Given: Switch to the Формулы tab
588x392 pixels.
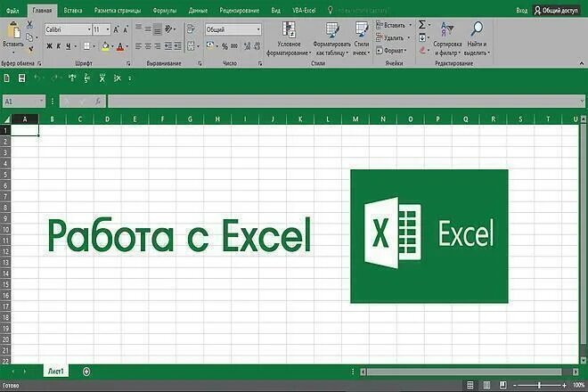Looking at the screenshot, I should [165, 11].
